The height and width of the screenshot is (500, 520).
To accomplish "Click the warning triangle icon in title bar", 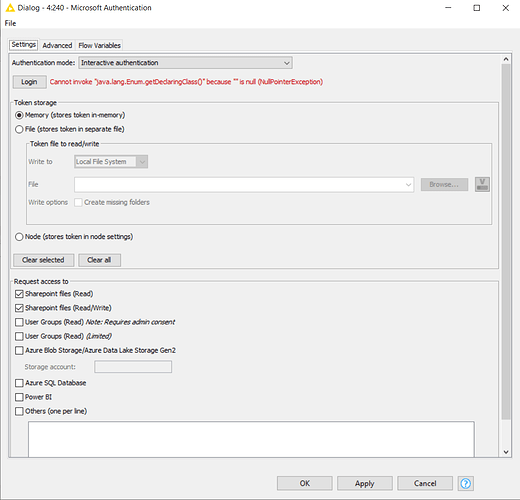I will 10,7.
